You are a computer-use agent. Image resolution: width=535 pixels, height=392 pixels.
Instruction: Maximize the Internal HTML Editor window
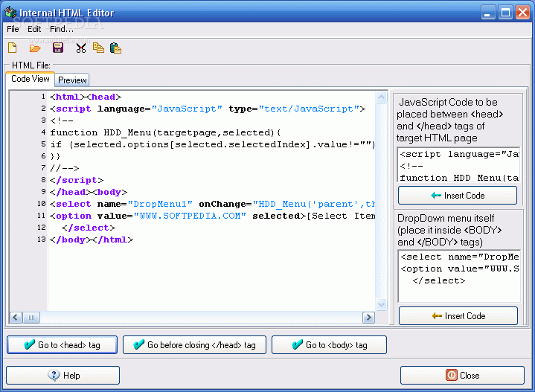tap(506, 13)
